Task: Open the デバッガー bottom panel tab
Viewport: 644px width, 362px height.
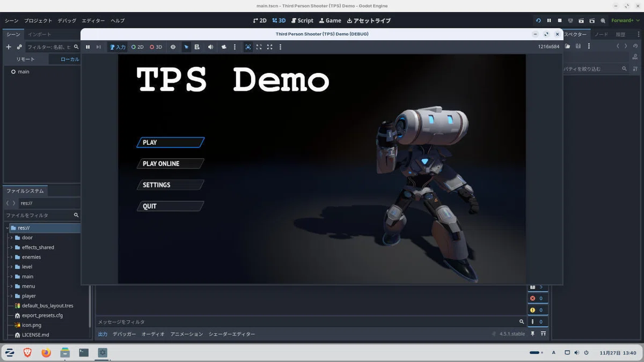Action: point(125,334)
